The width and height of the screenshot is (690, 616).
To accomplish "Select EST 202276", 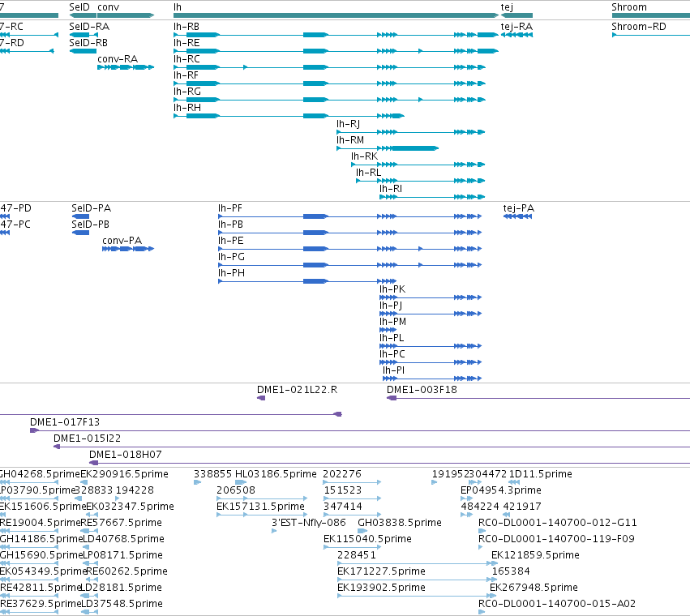I will click(352, 483).
